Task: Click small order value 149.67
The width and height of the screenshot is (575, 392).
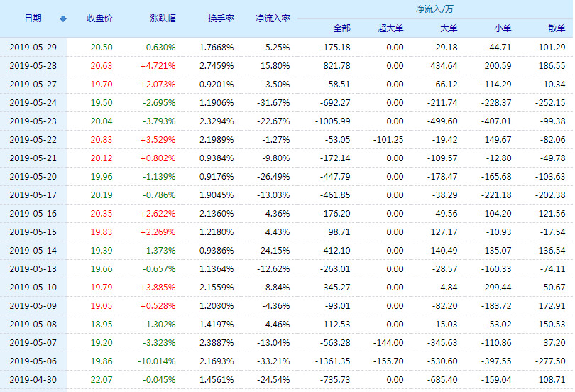Action: [x=498, y=140]
